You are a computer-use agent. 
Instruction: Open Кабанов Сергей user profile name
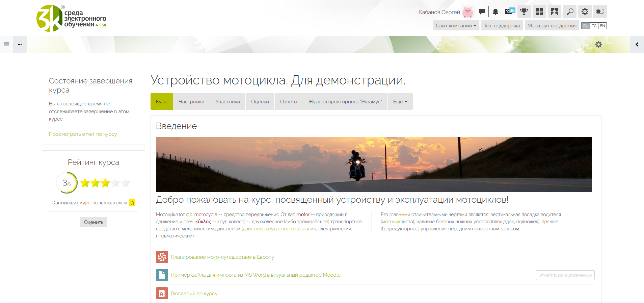[x=439, y=12]
